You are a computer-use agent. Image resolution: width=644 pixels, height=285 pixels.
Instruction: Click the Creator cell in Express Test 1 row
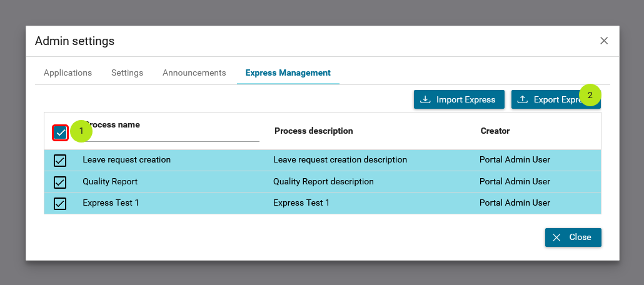515,203
